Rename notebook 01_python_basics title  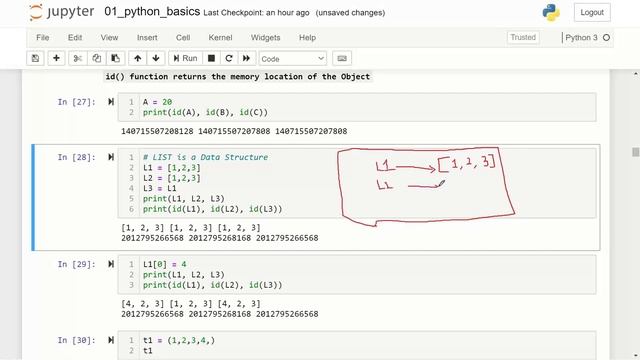pyautogui.click(x=152, y=11)
